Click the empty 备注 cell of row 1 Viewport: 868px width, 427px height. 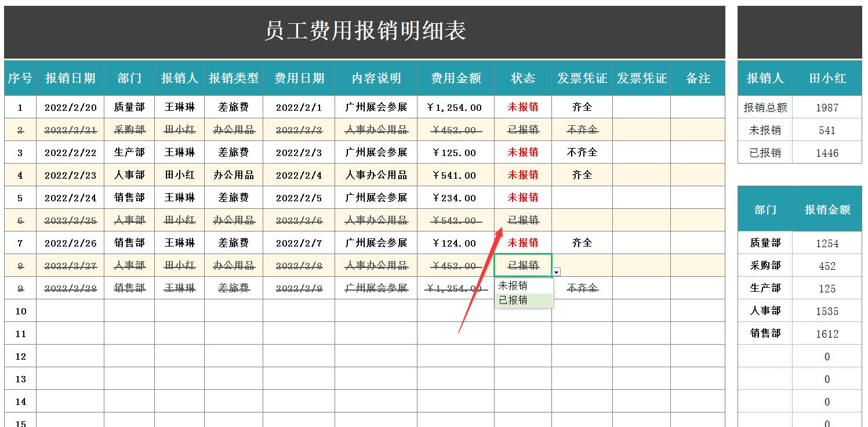[698, 107]
